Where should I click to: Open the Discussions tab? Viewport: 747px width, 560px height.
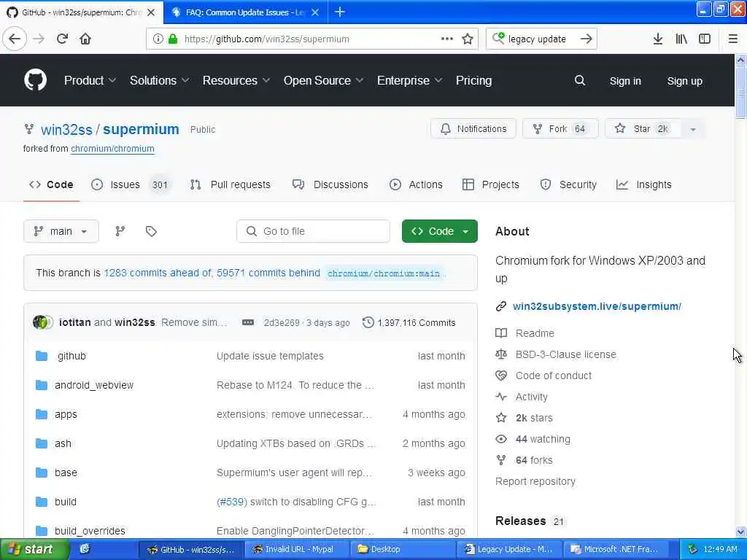tap(330, 184)
